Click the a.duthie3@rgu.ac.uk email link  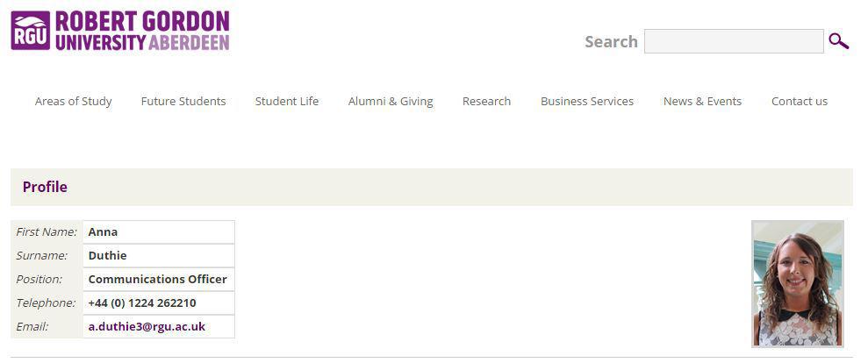[147, 326]
